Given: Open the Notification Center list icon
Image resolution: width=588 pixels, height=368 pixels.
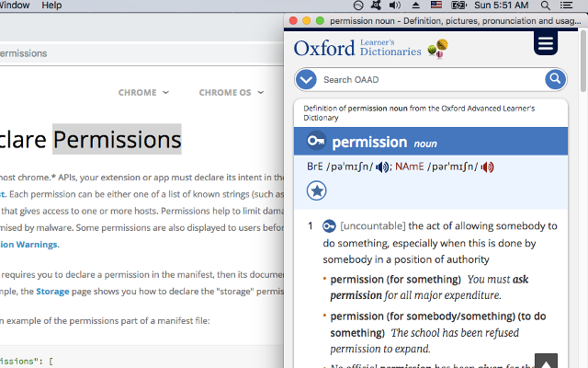Looking at the screenshot, I should click(566, 6).
